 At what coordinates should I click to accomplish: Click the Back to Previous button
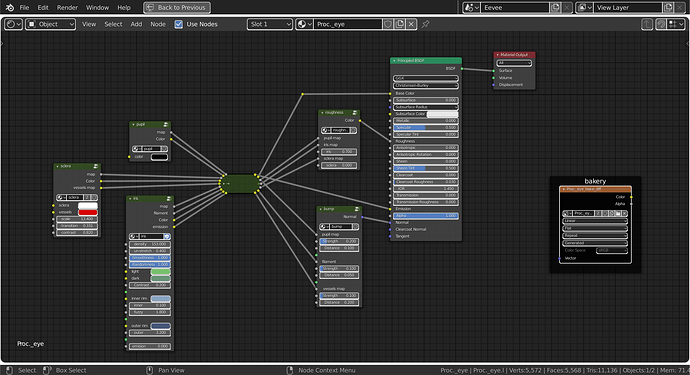(x=177, y=7)
